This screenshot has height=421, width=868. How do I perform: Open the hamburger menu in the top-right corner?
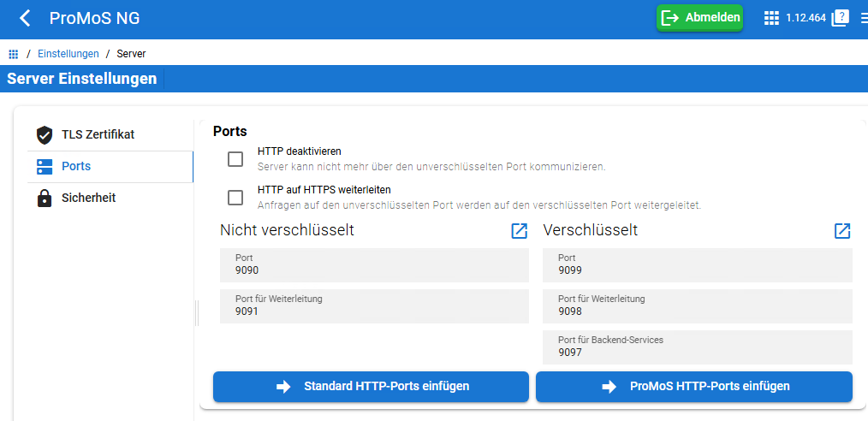coord(864,18)
